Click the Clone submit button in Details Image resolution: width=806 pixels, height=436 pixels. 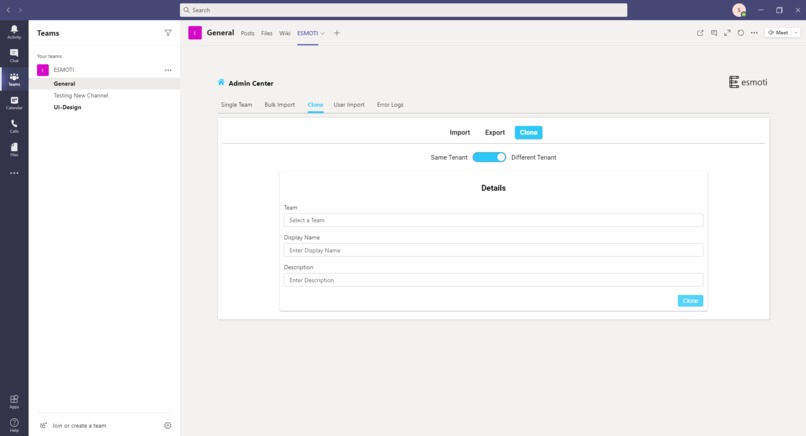click(x=690, y=301)
